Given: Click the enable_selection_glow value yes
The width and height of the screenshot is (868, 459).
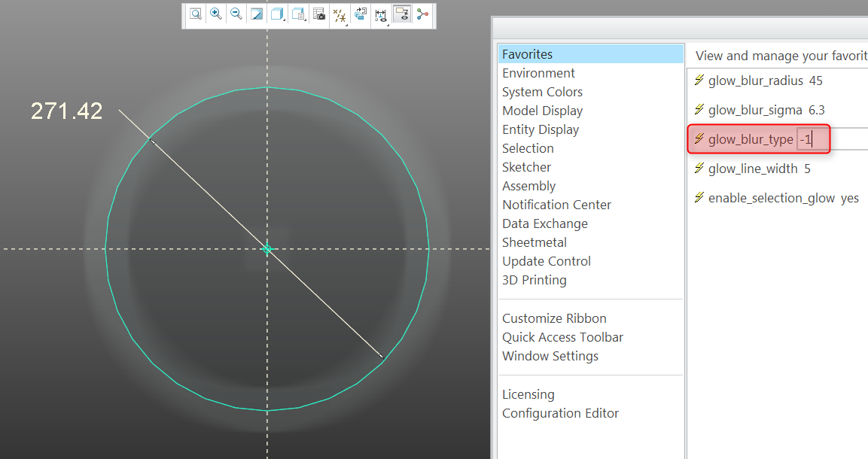Looking at the screenshot, I should 850,198.
